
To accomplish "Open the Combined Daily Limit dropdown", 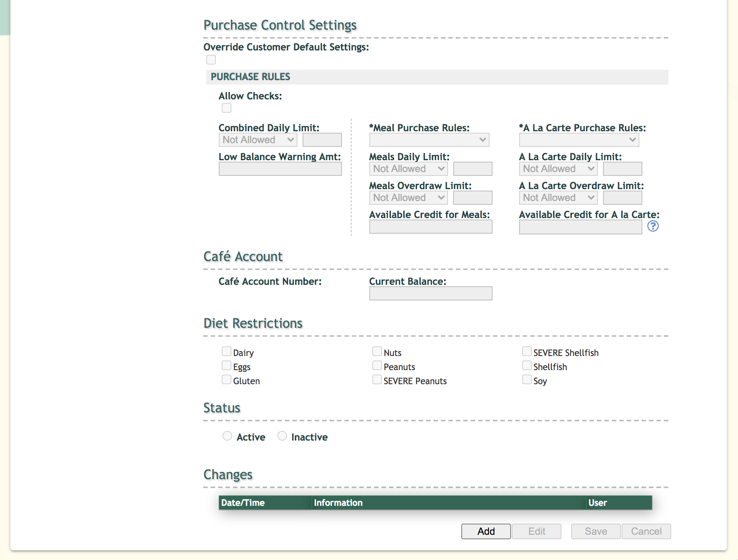I will [x=258, y=140].
